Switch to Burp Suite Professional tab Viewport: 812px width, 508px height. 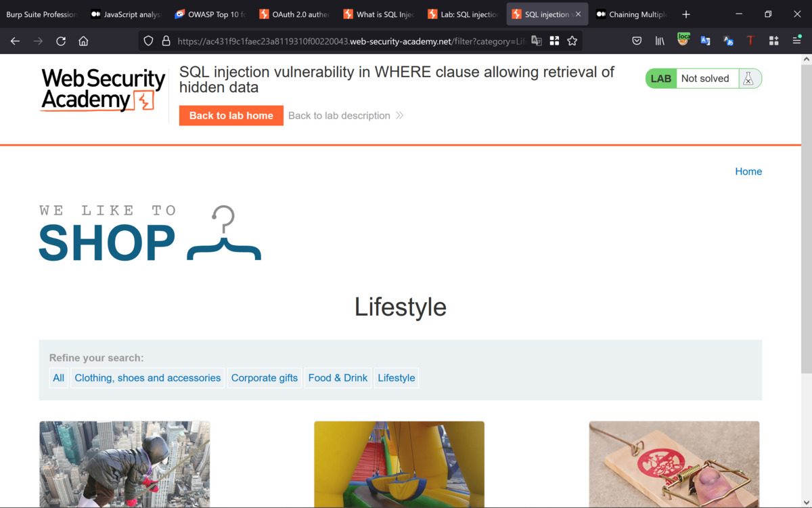pyautogui.click(x=41, y=14)
